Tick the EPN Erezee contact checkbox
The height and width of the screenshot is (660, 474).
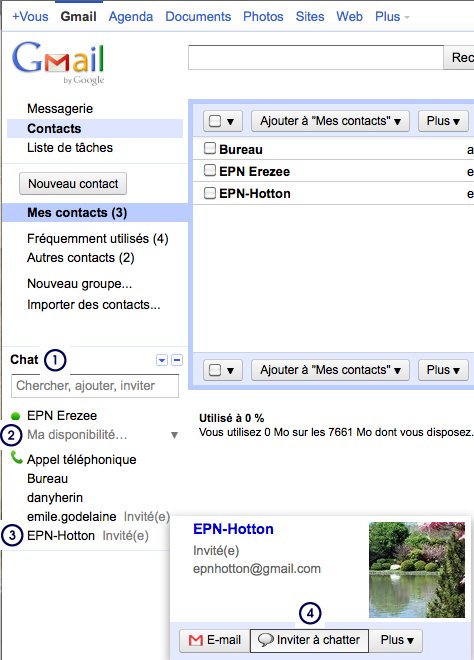(210, 170)
